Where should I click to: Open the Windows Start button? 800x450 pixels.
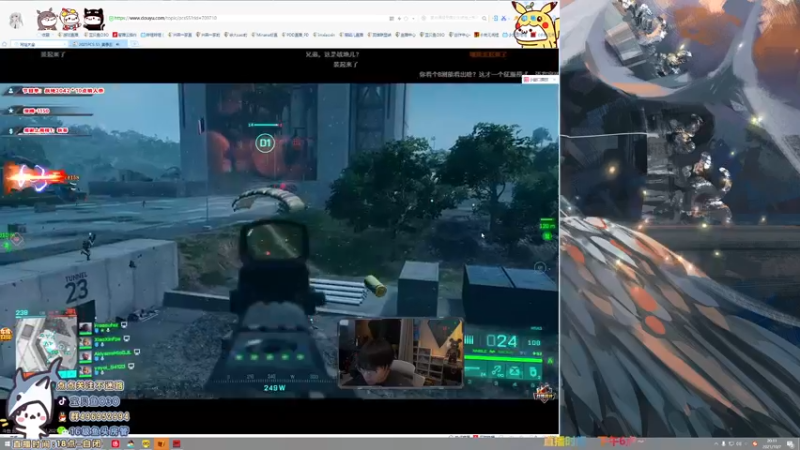[x=6, y=444]
